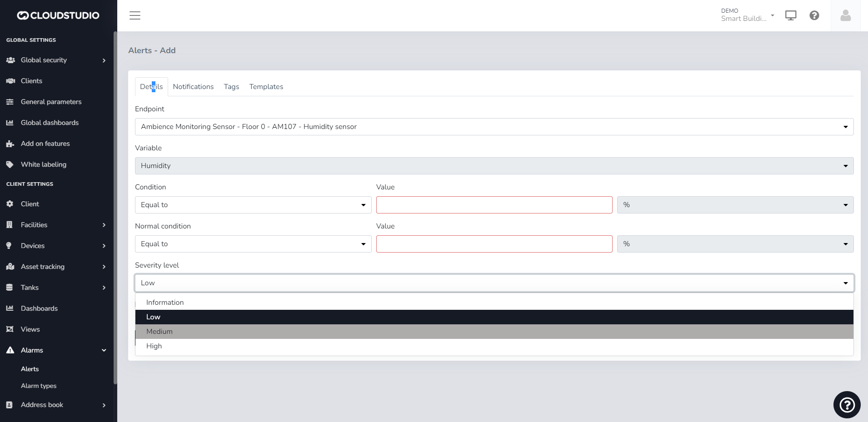Open Add on features puzzle icon item

tap(45, 144)
